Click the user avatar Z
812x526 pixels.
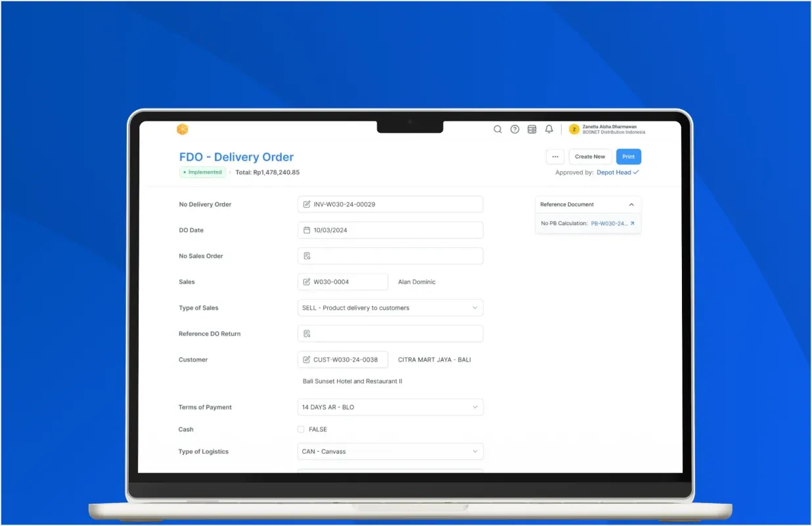tap(574, 130)
